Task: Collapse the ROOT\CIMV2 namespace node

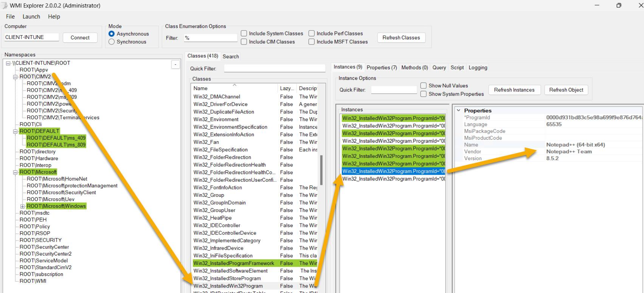Action: (15, 77)
